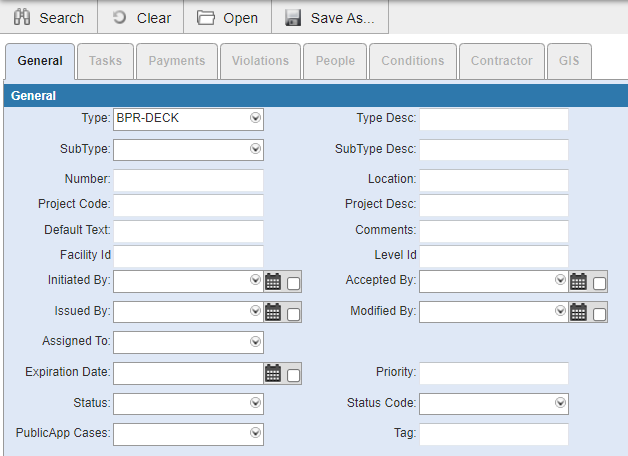Check the Initiated By checkbox
This screenshot has width=628, height=456.
pyautogui.click(x=294, y=283)
